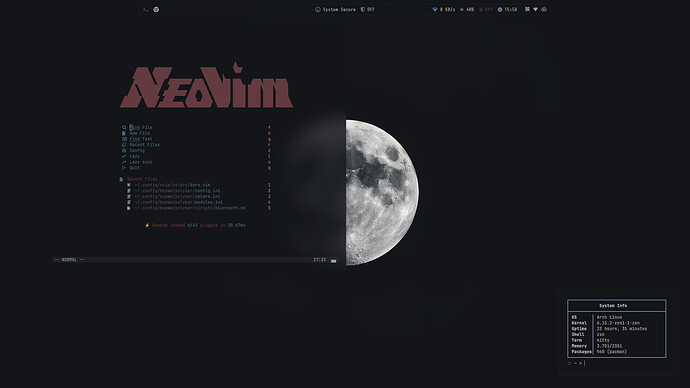Click the gear icon beside Config

(124, 150)
